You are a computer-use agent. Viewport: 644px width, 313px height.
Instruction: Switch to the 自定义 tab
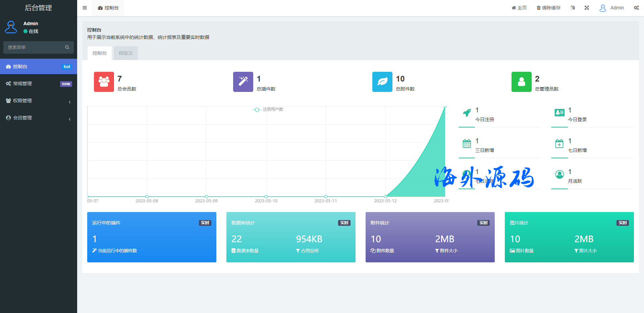[126, 53]
